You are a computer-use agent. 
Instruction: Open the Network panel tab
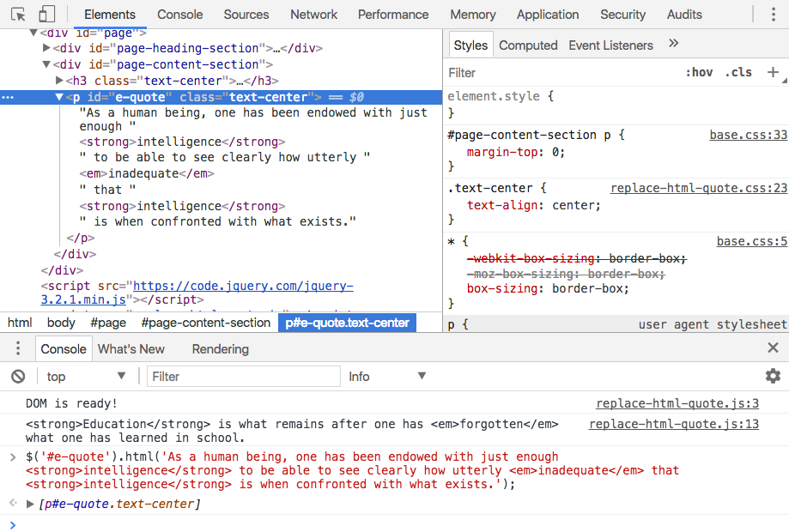coord(313,15)
